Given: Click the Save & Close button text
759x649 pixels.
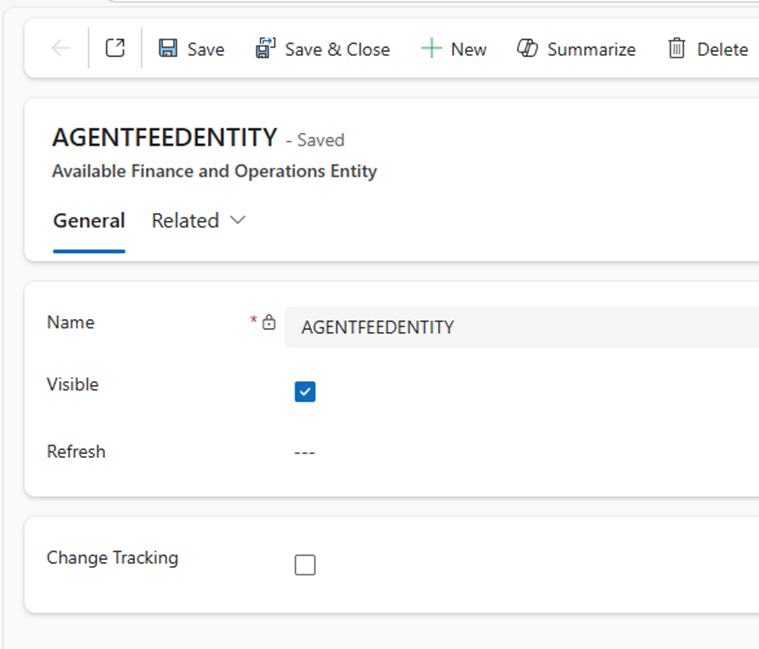Looking at the screenshot, I should [337, 49].
